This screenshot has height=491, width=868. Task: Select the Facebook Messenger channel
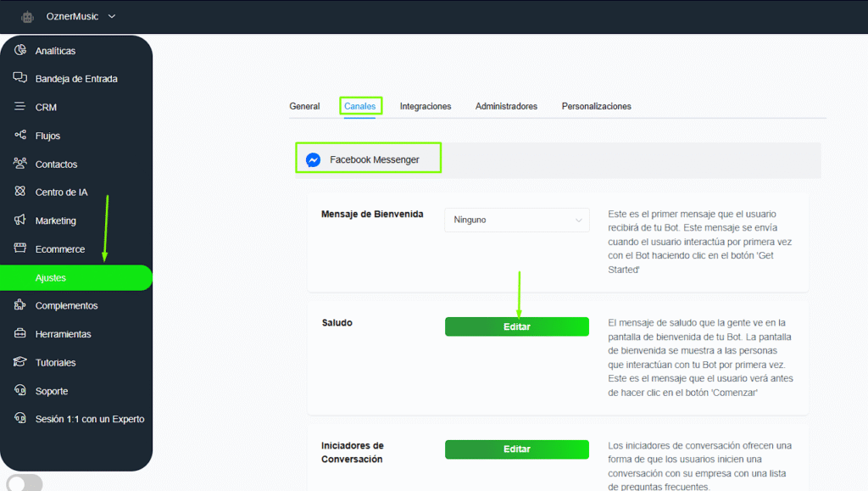[x=368, y=159]
